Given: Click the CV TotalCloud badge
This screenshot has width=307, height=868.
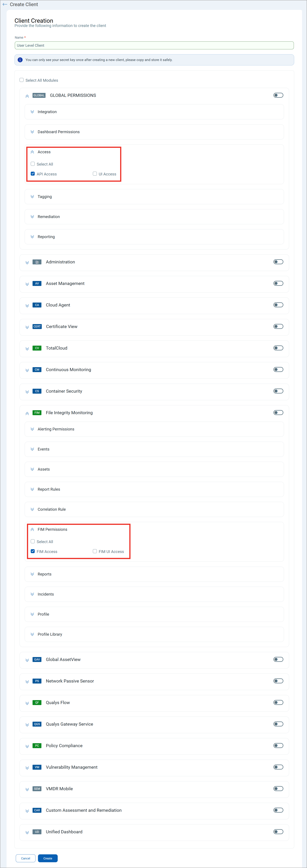Looking at the screenshot, I should (x=37, y=348).
